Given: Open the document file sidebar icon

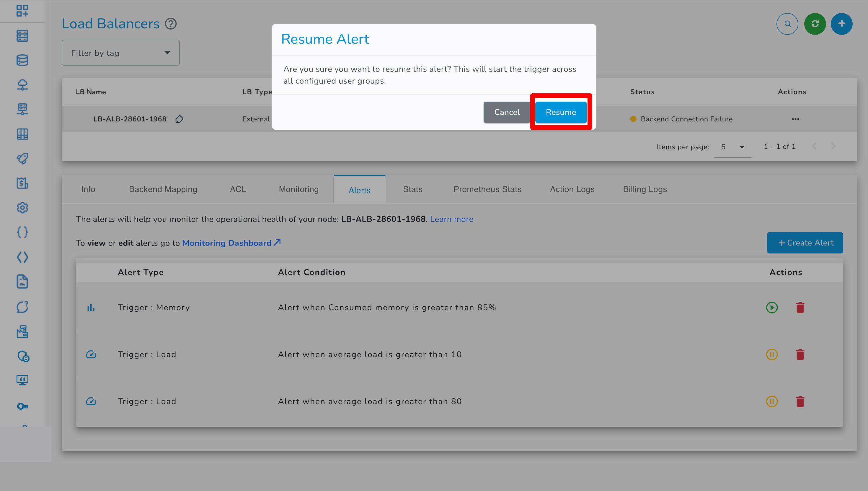Looking at the screenshot, I should point(22,282).
